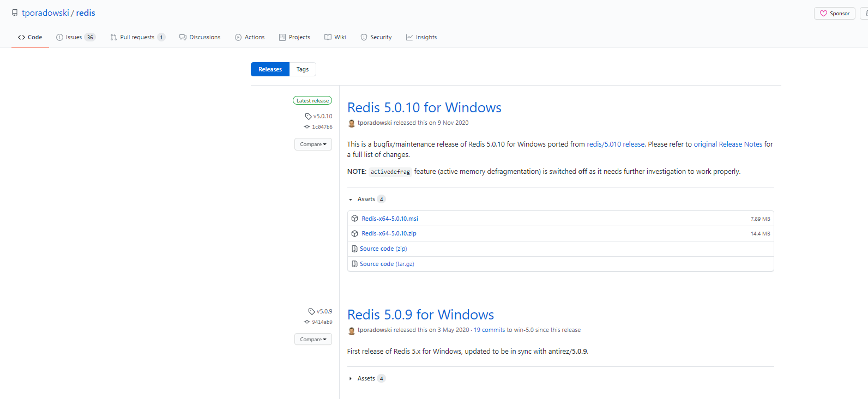Select the Releases button
The image size is (868, 399).
point(270,69)
